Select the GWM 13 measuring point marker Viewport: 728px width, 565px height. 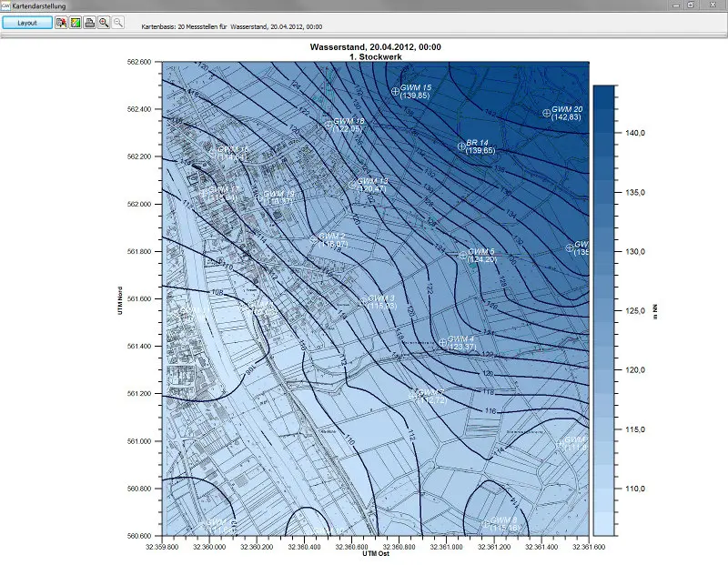pos(352,185)
